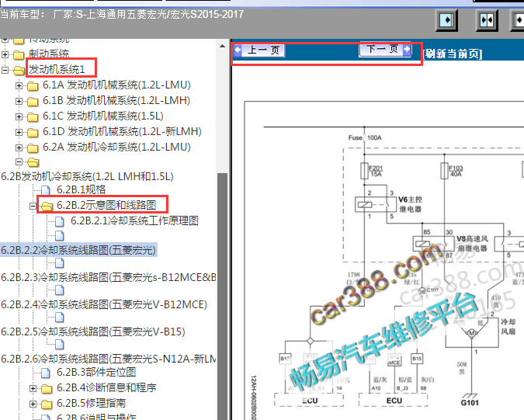The image size is (524, 420).
Task: Click page icon of 6.2B.3部件定位图
Action: tap(46, 373)
